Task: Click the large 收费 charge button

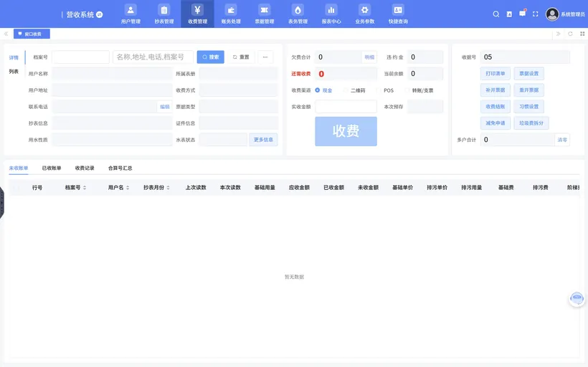Action: [346, 131]
